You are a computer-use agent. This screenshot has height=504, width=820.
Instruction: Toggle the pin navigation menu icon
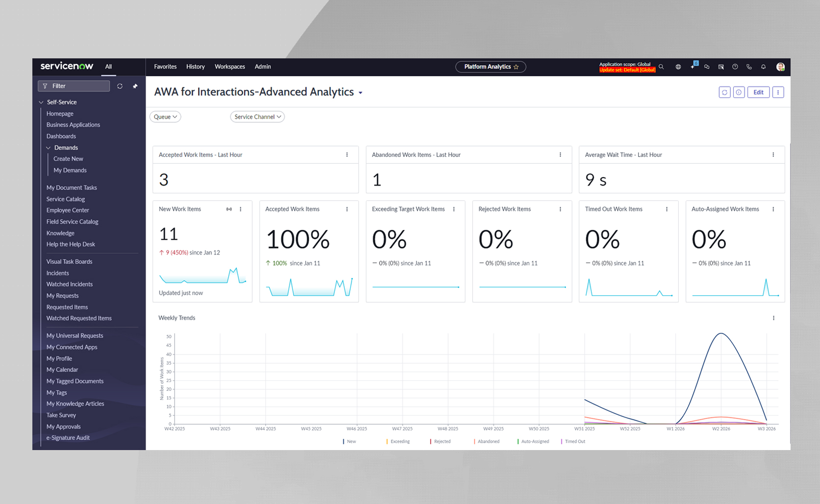tap(135, 86)
